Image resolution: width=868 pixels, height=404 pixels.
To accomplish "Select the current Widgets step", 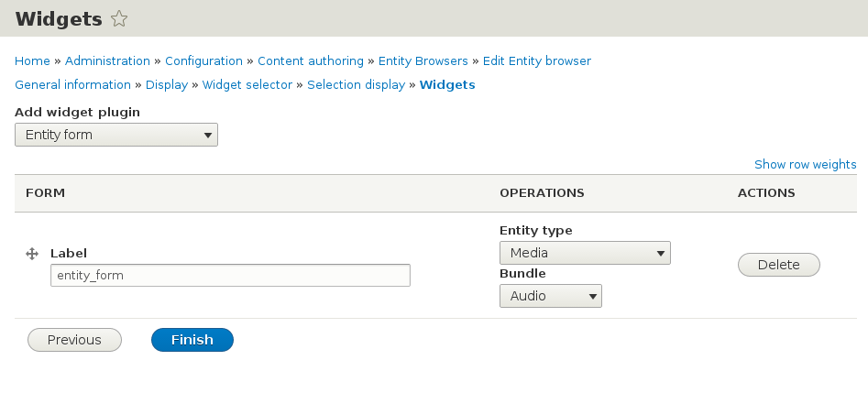I will (447, 85).
